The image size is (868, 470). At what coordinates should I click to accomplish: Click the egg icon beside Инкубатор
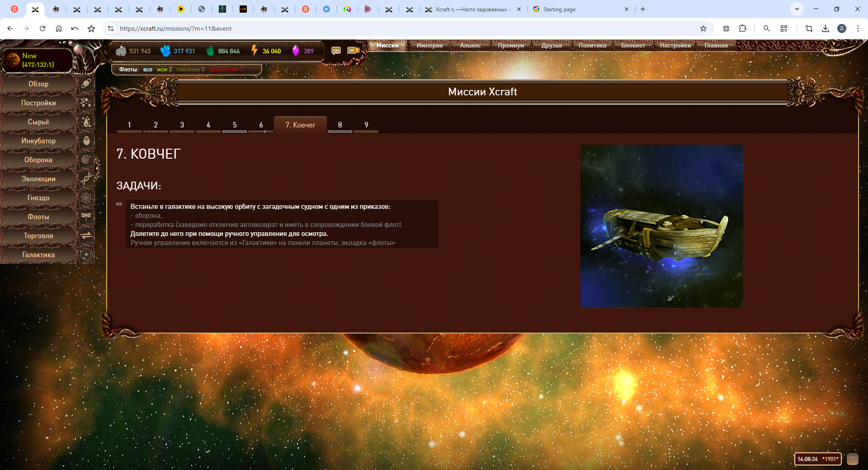coord(86,141)
